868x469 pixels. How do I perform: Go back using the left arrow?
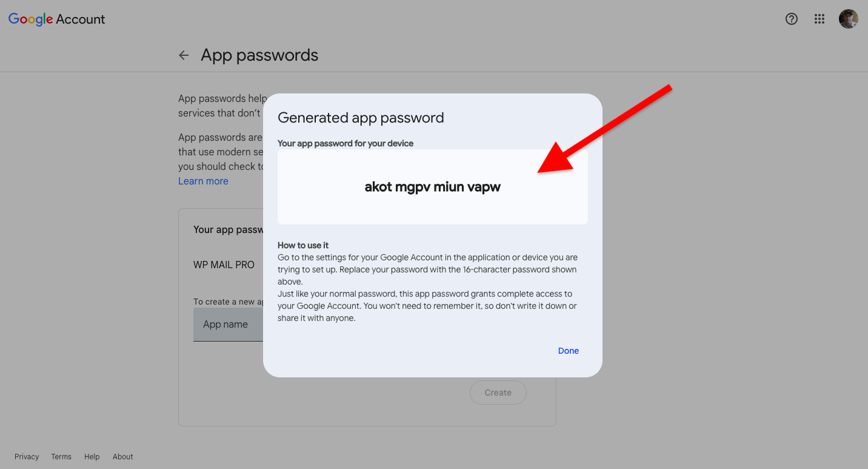pos(184,55)
